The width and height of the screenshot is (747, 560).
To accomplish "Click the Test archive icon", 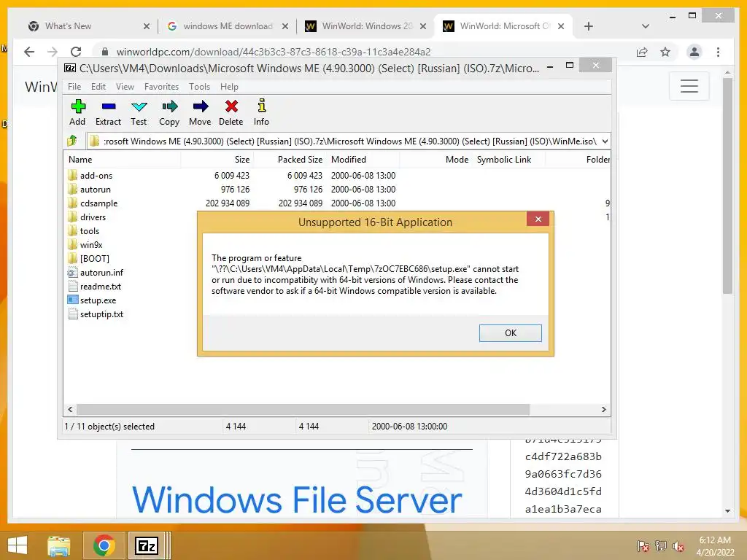I will point(139,106).
